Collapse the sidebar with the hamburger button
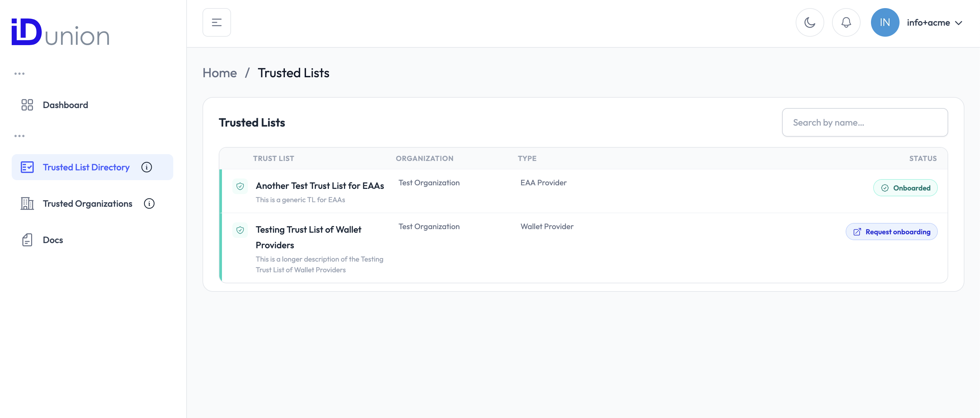 tap(216, 22)
